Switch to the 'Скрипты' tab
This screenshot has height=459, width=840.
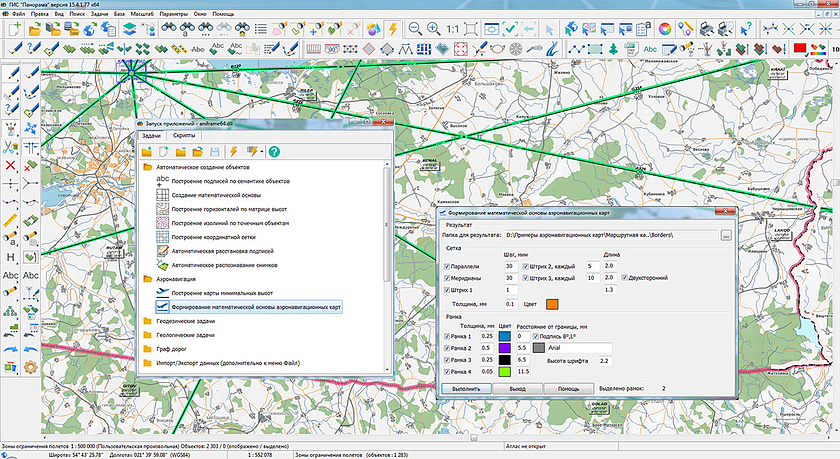[x=184, y=134]
